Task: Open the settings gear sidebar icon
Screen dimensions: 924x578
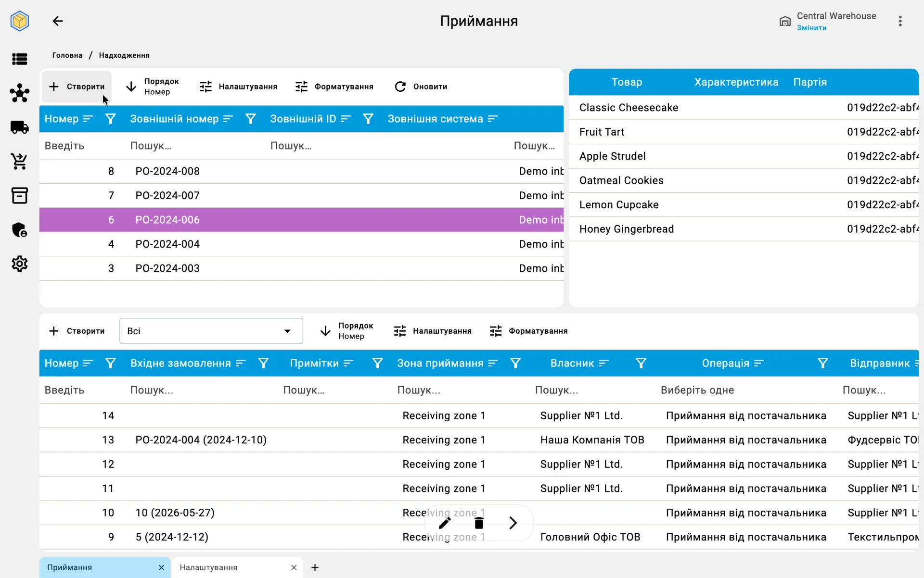Action: 20,264
